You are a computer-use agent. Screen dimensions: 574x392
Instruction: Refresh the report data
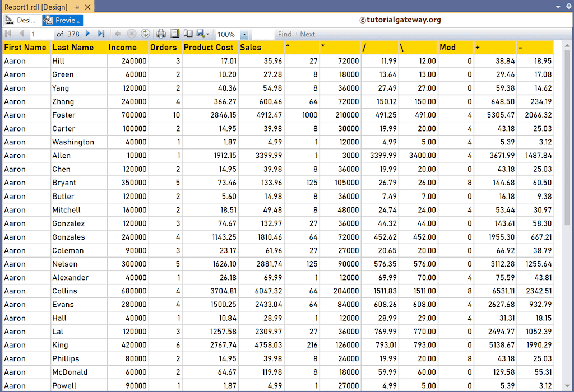click(145, 34)
